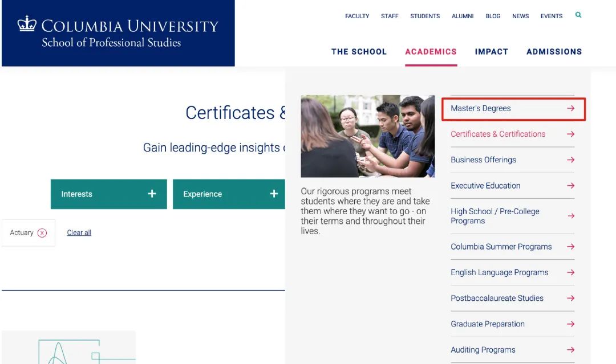Open The School main menu
Screen dimensions: 616x364
(x=359, y=52)
